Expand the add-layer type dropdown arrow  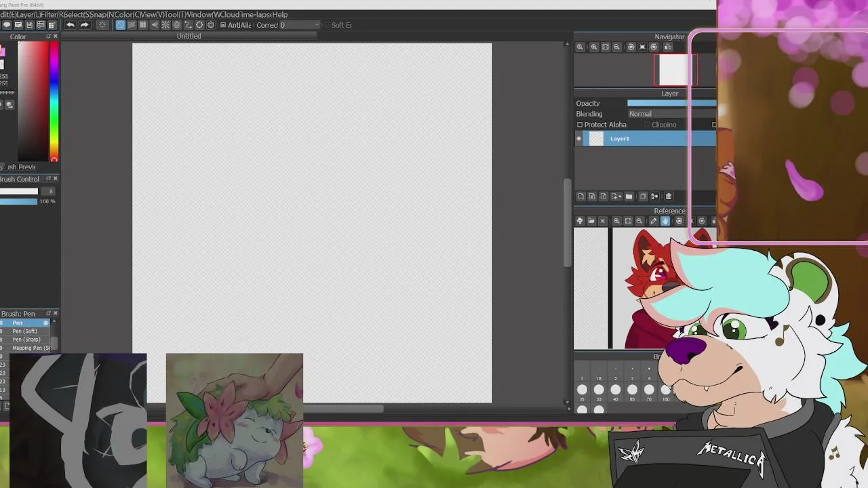tap(620, 197)
